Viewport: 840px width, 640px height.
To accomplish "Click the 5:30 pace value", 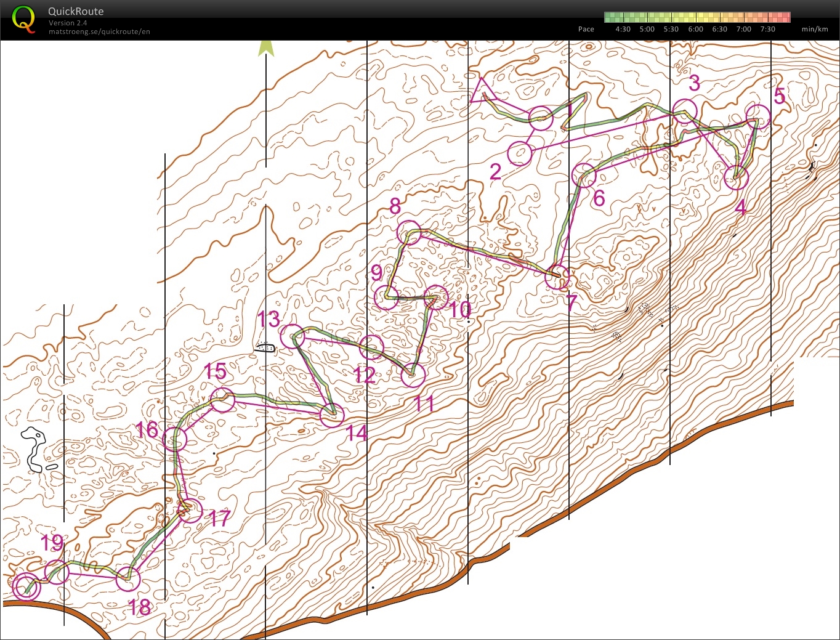I will click(671, 29).
